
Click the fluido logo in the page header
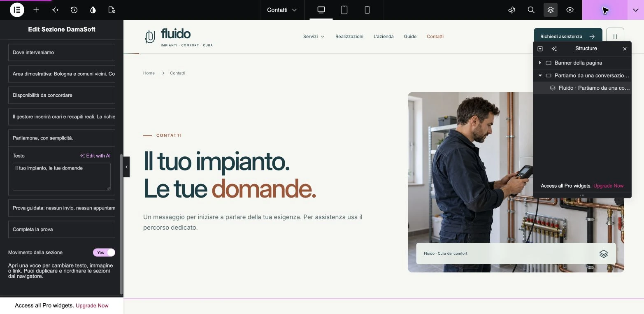[x=179, y=37]
